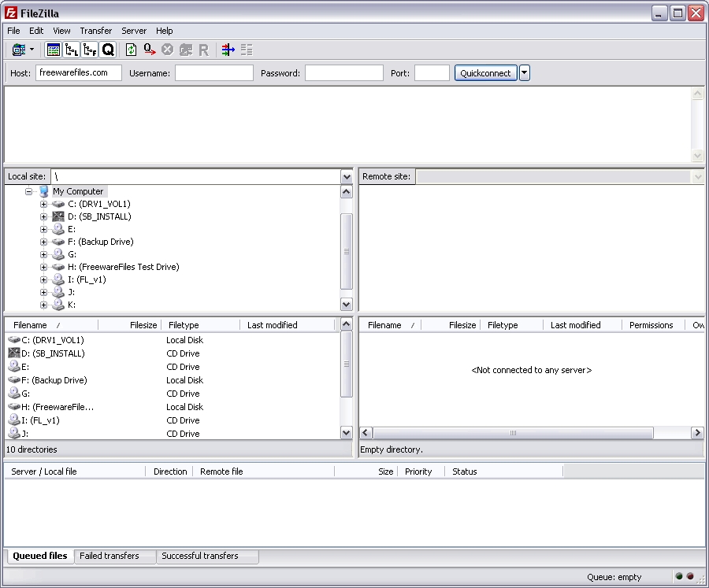Switch to the Queued files tab
This screenshot has height=588, width=709.
[x=40, y=556]
